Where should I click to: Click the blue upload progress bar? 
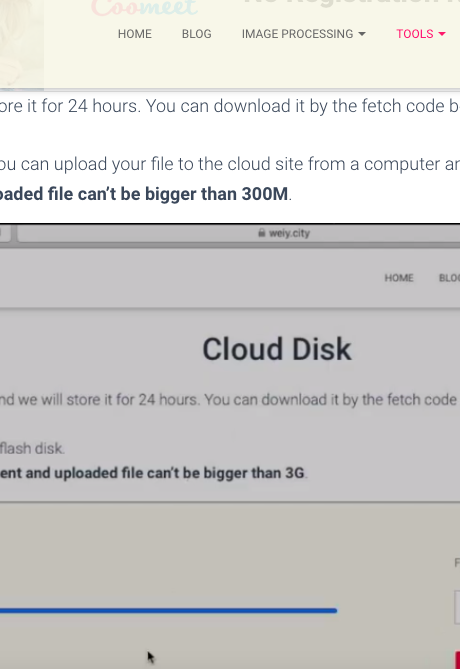169,611
